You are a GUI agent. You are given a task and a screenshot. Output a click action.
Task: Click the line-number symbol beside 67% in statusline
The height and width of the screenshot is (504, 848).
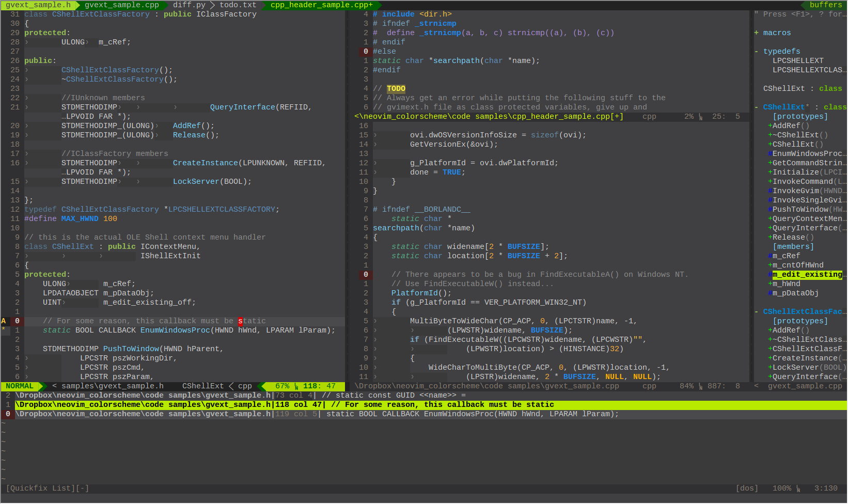click(x=296, y=386)
